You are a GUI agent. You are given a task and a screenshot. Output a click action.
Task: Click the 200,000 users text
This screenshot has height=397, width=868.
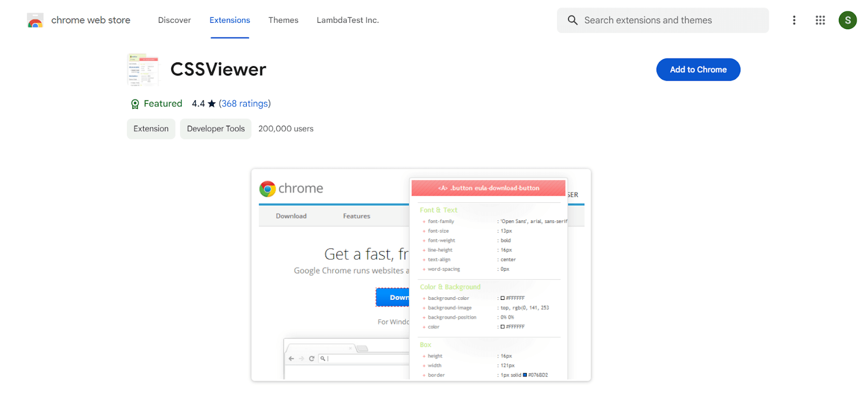click(286, 129)
